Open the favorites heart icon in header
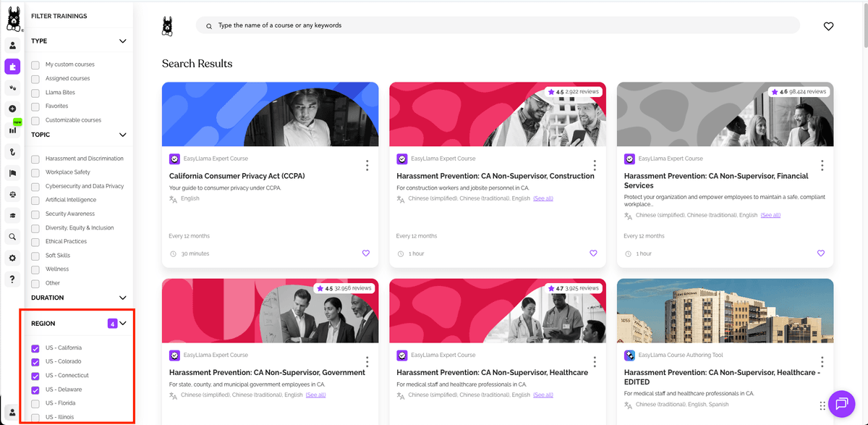The image size is (868, 425). (x=828, y=26)
